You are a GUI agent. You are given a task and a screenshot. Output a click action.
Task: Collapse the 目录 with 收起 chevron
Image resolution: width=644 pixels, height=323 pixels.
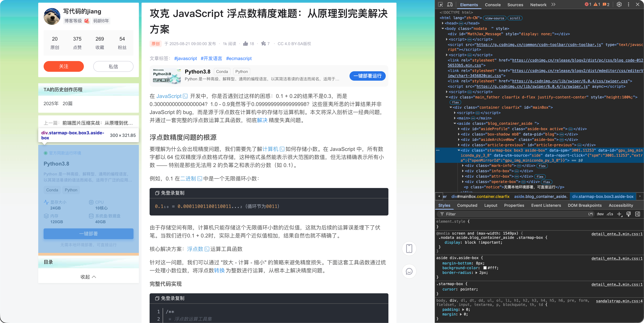tap(88, 277)
